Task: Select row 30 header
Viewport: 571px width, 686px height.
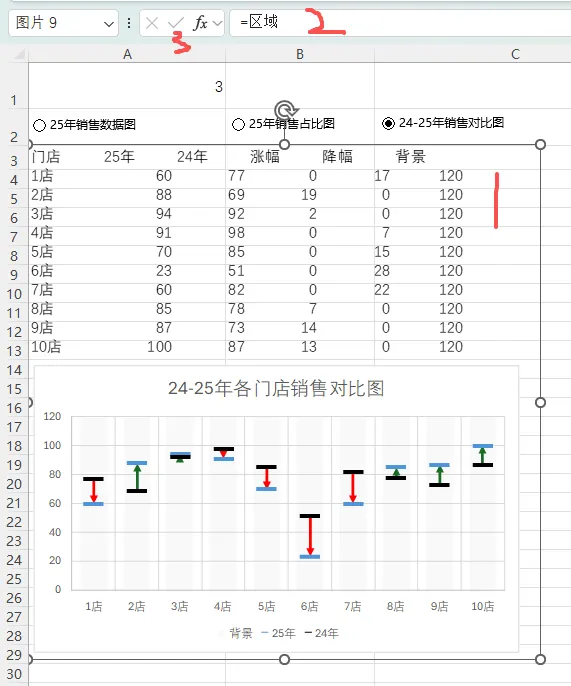Action: coord(14,674)
